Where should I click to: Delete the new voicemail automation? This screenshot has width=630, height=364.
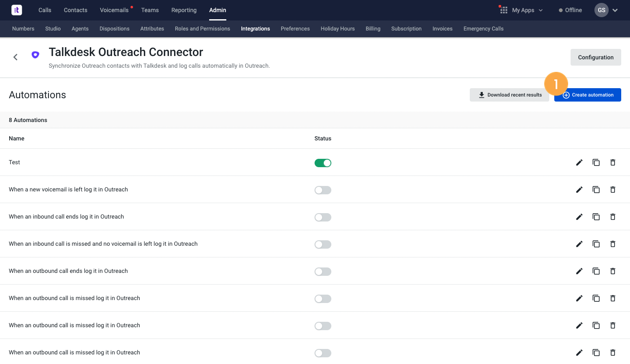613,190
